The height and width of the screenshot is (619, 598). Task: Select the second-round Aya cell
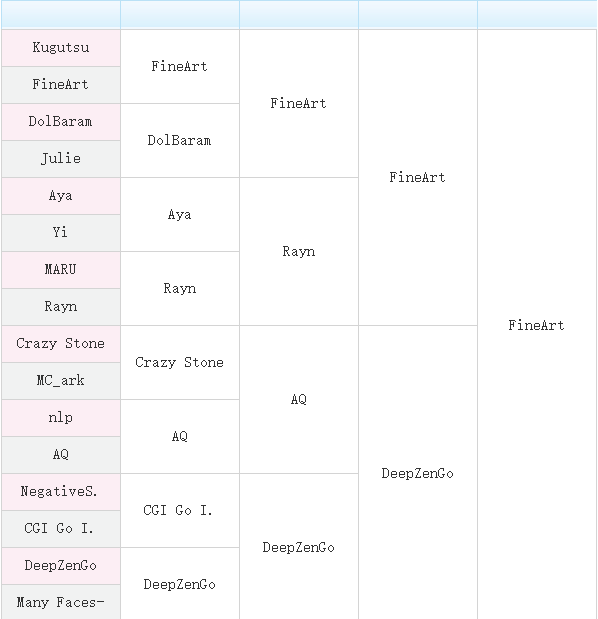[180, 214]
